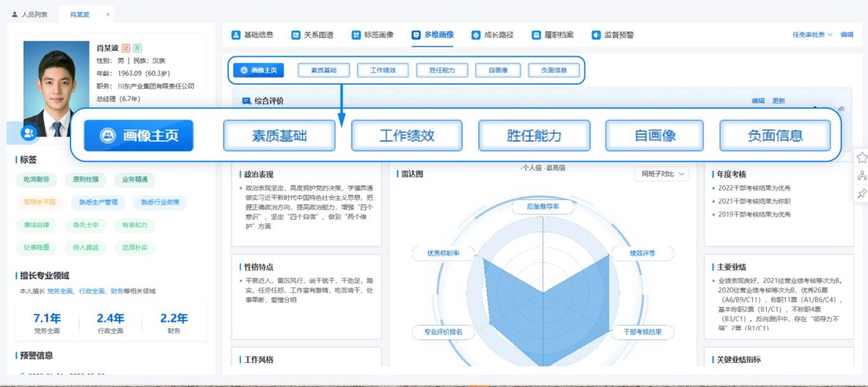
Task: Click the 后备推荐率 radar chart label
Action: [x=542, y=207]
